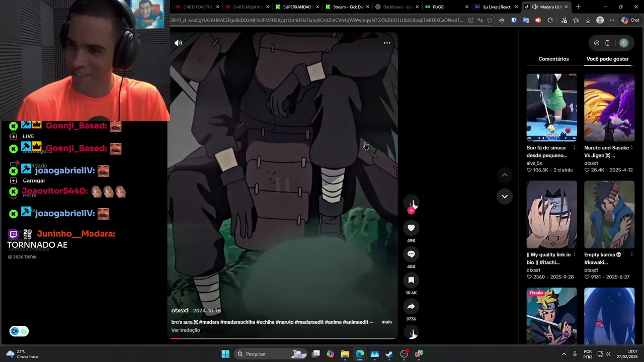
Task: Open File Explorer from the taskbar
Action: tap(345, 354)
